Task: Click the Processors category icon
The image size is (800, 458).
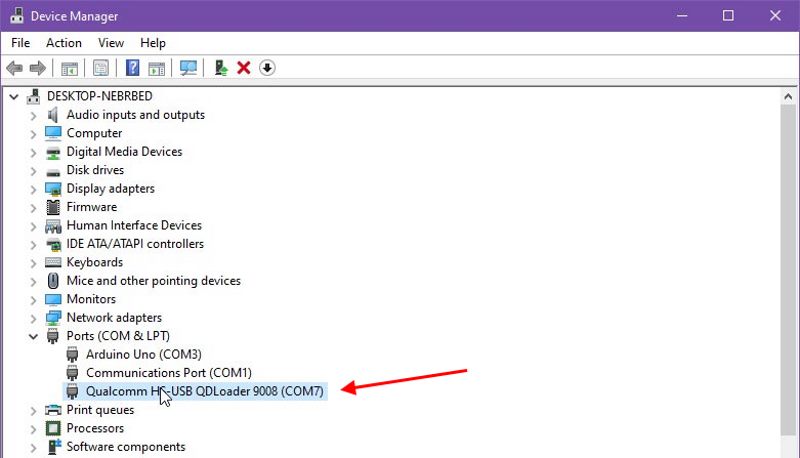Action: point(53,428)
